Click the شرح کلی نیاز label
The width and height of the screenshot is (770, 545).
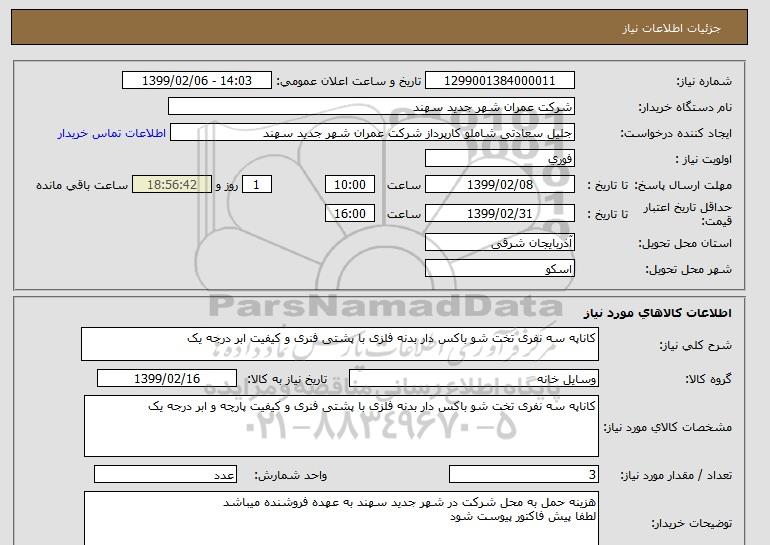695,345
